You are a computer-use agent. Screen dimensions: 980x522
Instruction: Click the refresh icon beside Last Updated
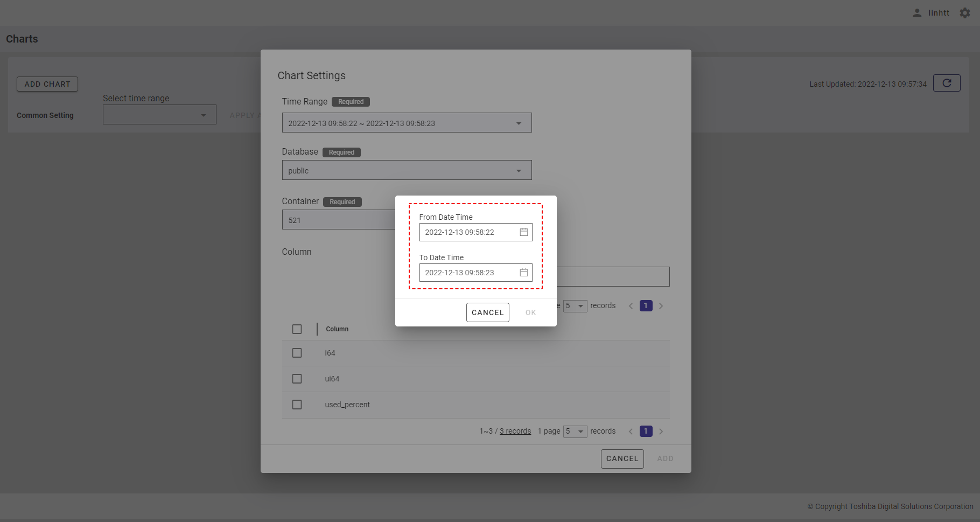tap(946, 83)
